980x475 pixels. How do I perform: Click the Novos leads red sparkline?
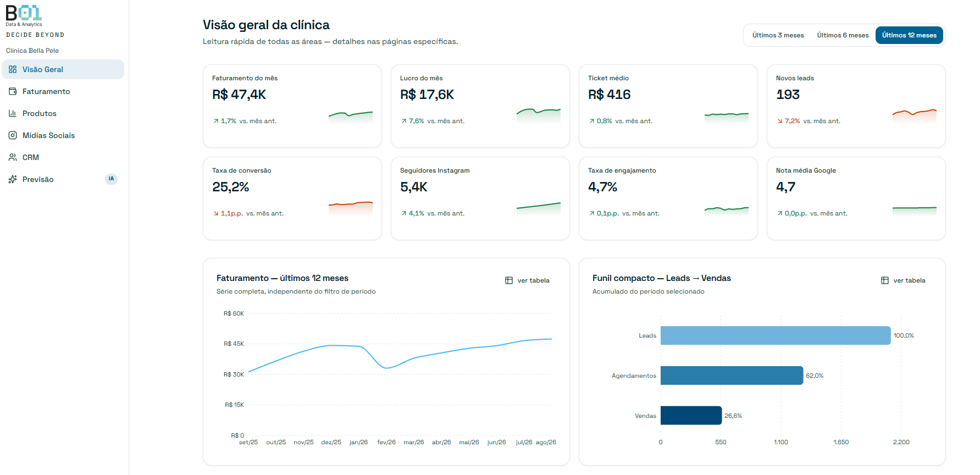pos(915,115)
